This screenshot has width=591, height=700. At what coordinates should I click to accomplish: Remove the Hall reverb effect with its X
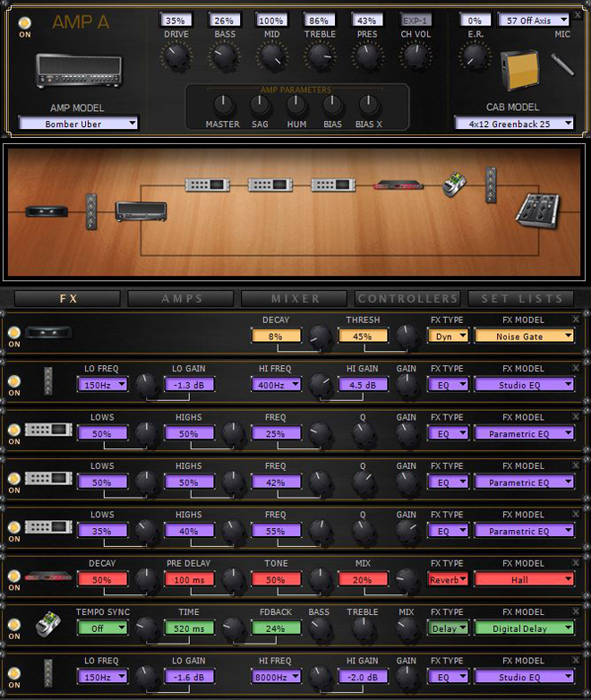pyautogui.click(x=576, y=562)
